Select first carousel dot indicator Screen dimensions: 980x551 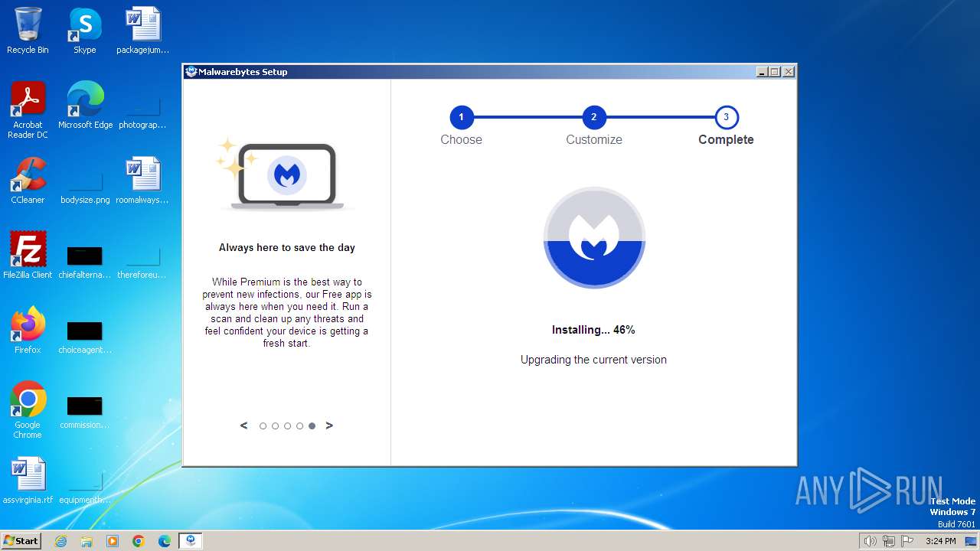click(x=263, y=426)
